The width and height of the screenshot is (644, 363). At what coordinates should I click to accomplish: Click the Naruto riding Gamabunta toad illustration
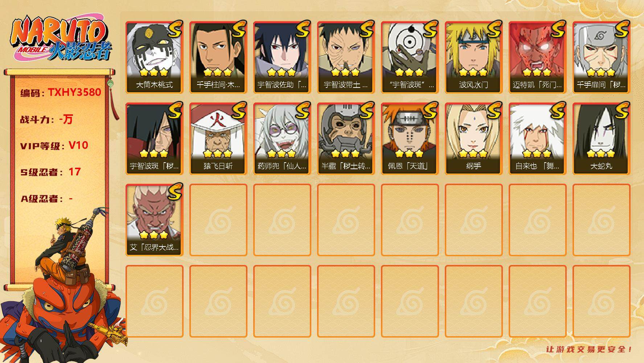click(x=63, y=287)
